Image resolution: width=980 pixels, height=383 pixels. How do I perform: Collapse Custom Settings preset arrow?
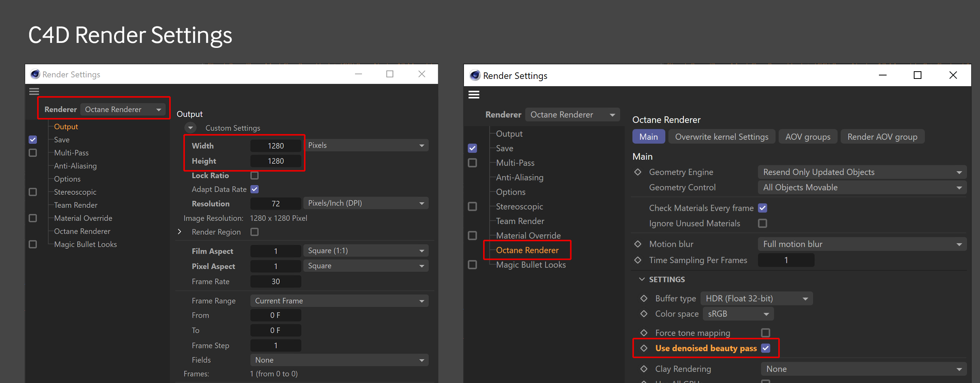(190, 128)
